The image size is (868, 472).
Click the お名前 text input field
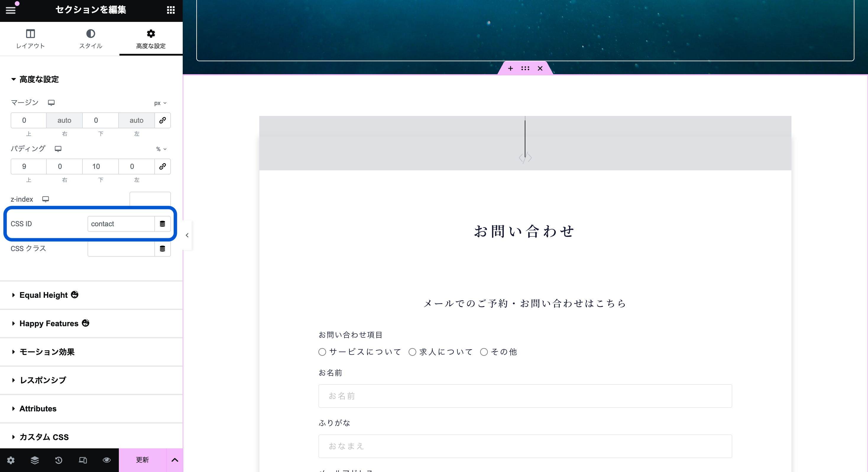[525, 396]
